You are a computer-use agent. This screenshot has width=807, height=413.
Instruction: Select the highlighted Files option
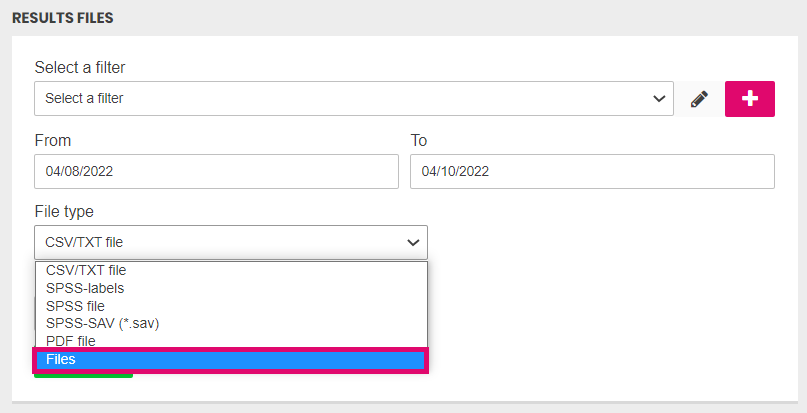coord(231,359)
